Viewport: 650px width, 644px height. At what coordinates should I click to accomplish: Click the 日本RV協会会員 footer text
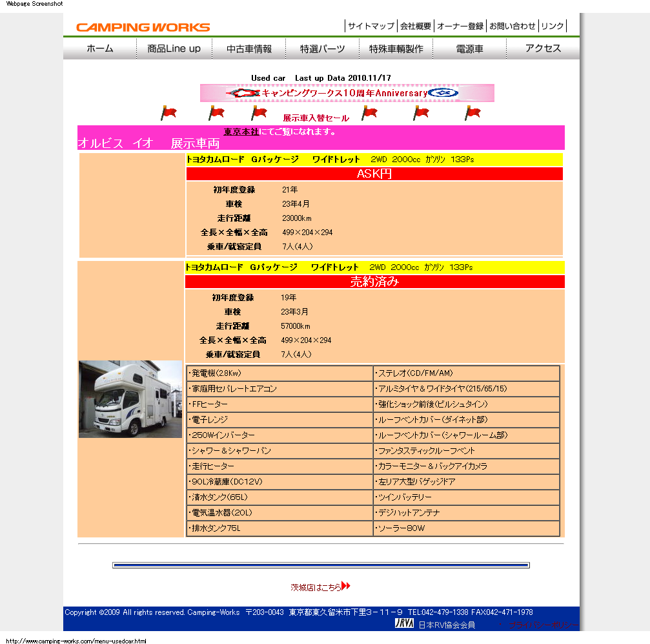tap(447, 625)
